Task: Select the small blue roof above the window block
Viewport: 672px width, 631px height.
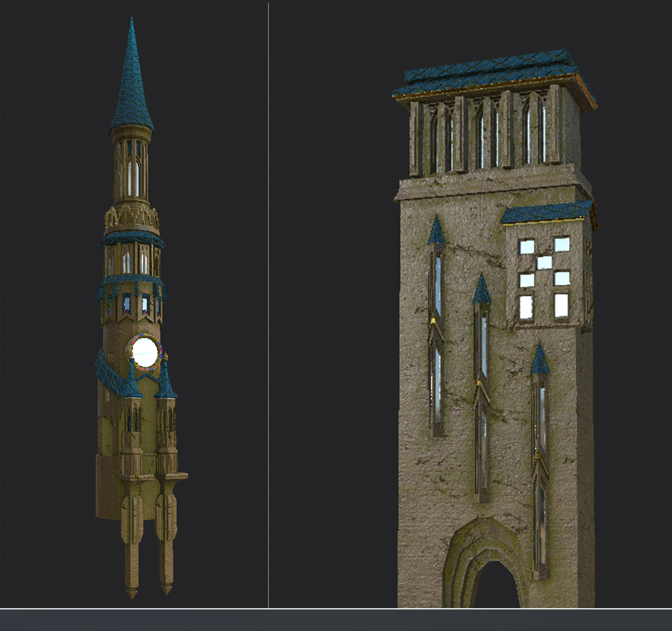Action: click(x=546, y=212)
